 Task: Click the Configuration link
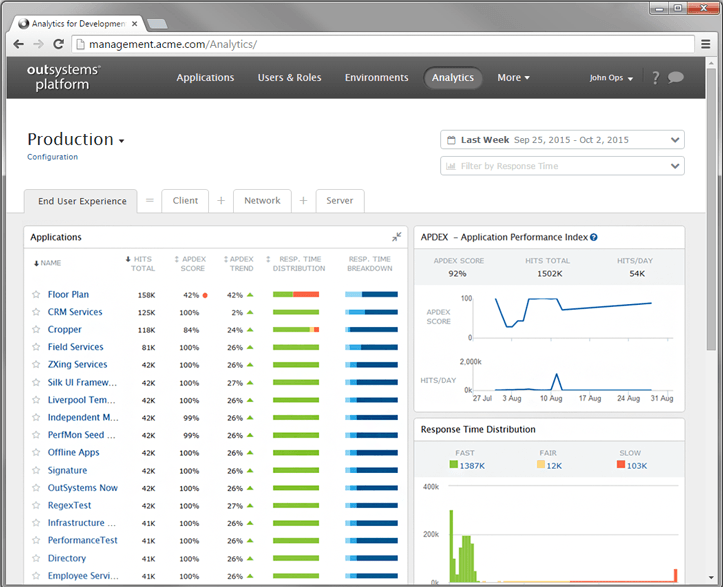coord(52,157)
